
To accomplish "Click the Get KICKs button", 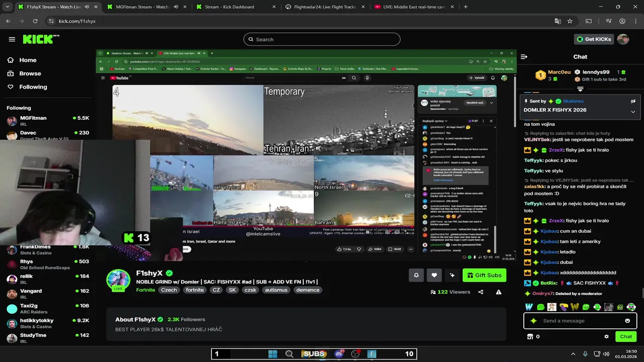I will pos(594,39).
